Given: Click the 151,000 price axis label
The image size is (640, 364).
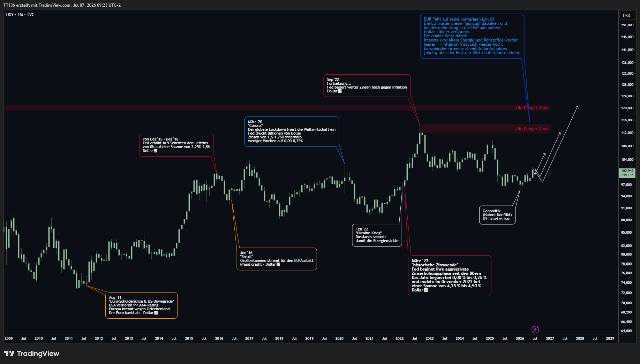Looking at the screenshot, I should pos(627,25).
